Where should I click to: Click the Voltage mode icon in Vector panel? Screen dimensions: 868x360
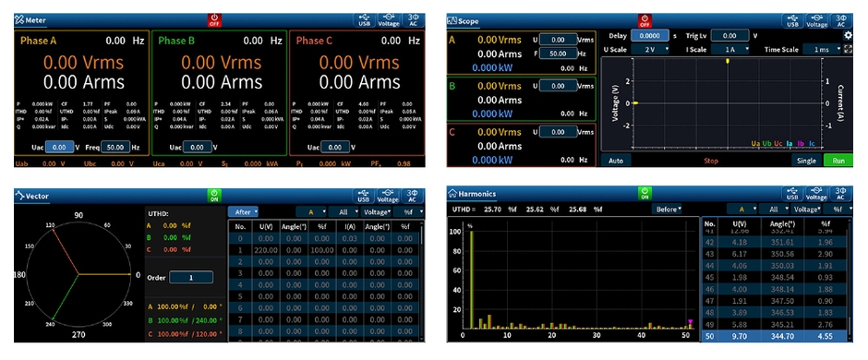coord(389,196)
